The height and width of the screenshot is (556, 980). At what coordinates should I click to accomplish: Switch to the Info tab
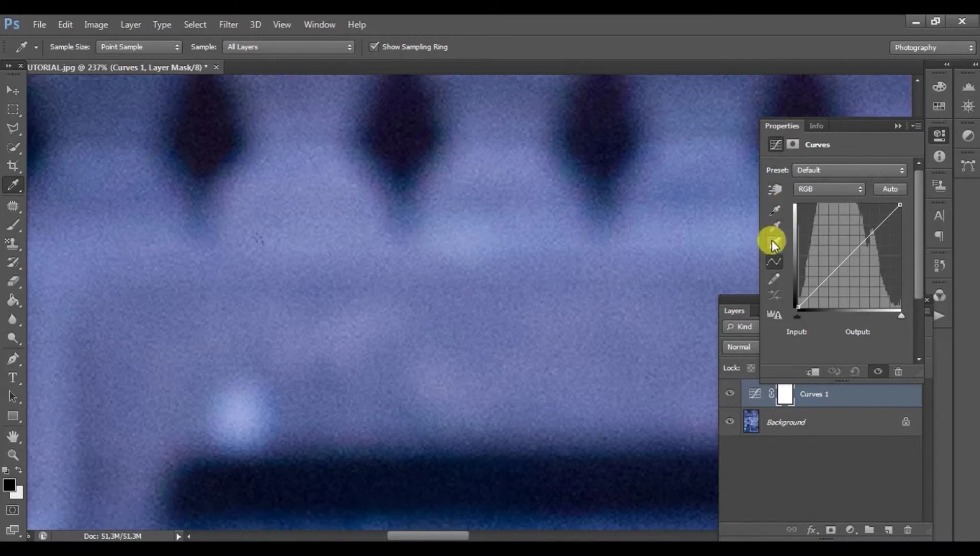[816, 126]
